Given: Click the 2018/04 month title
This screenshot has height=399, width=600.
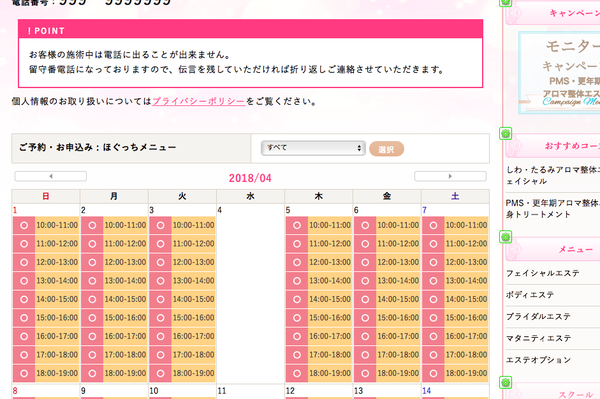Looking at the screenshot, I should [250, 178].
